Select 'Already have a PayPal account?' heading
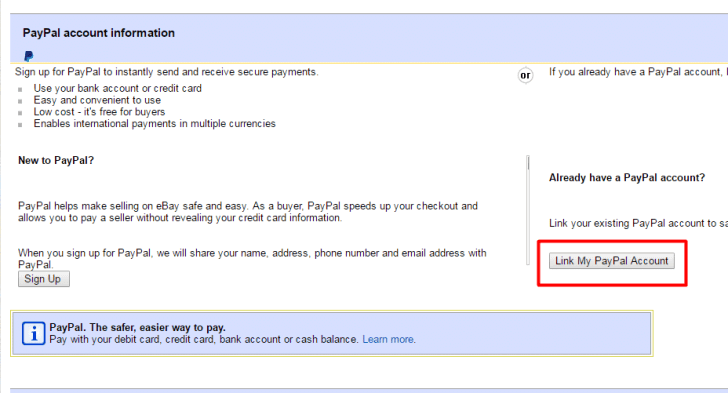Viewport: 728px width, 393px height. point(627,177)
